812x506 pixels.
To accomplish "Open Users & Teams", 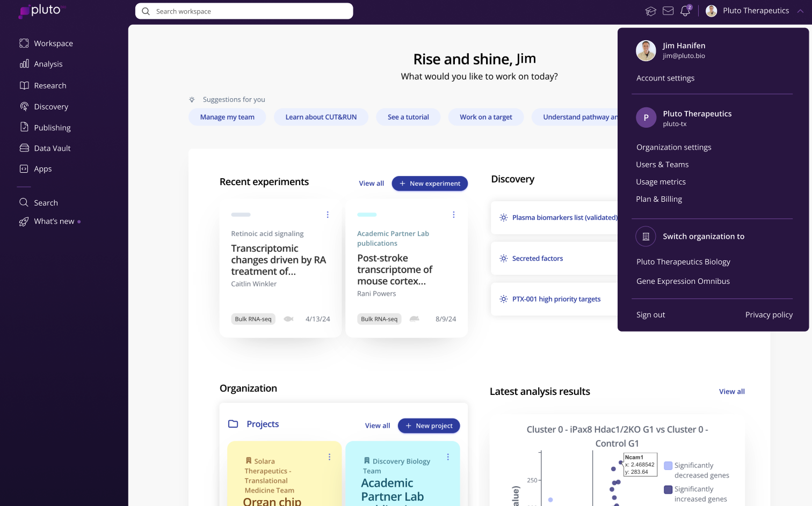I will pos(662,164).
